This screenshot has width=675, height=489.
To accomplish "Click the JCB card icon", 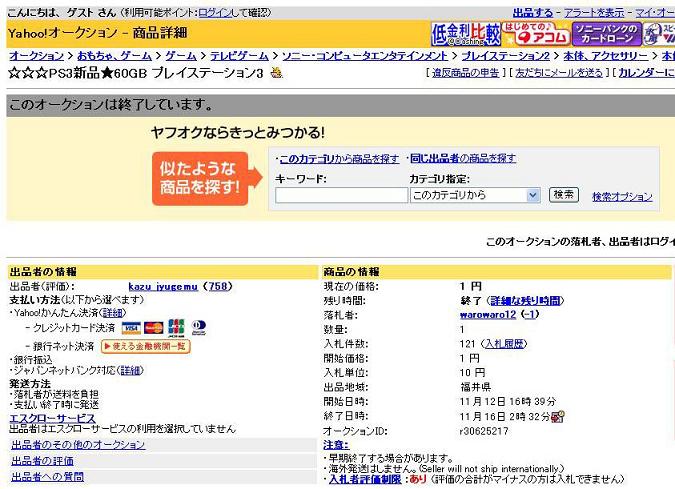I will coord(176,327).
